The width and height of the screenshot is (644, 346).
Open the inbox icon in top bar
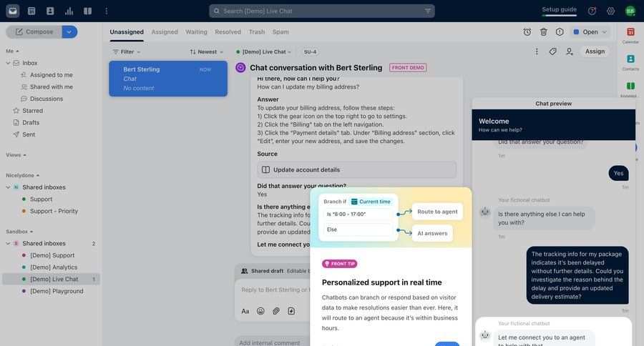point(13,11)
